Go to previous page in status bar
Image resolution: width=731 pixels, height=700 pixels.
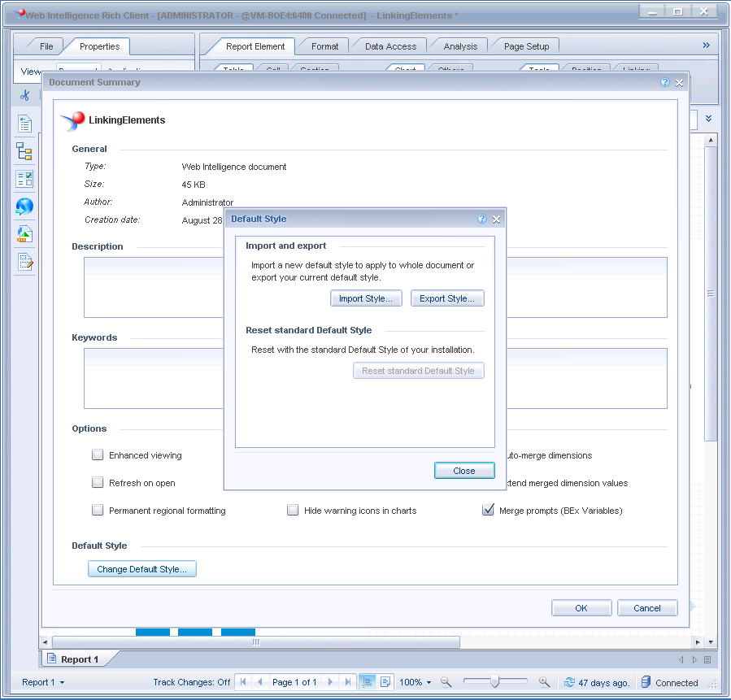click(260, 682)
